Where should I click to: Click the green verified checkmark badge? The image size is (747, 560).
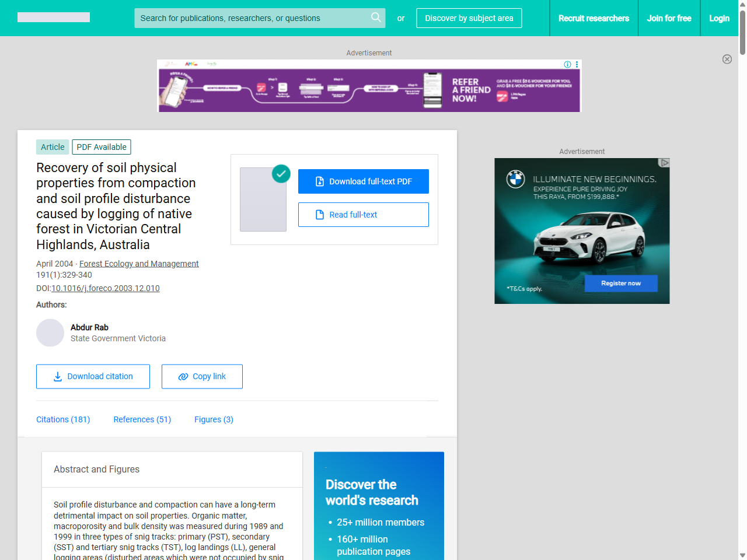281,173
